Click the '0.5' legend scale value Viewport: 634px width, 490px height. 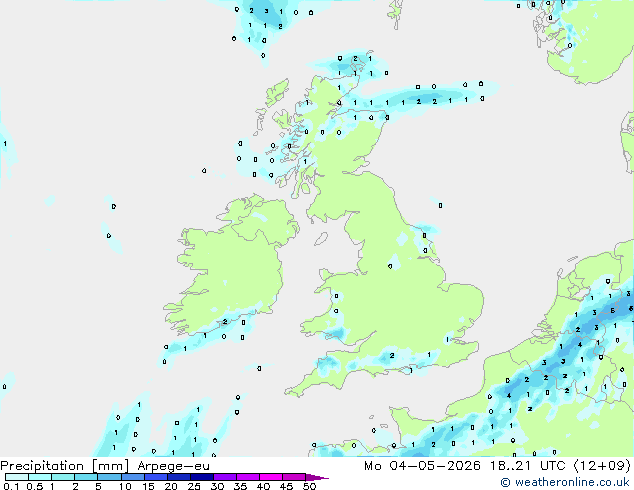pyautogui.click(x=35, y=486)
